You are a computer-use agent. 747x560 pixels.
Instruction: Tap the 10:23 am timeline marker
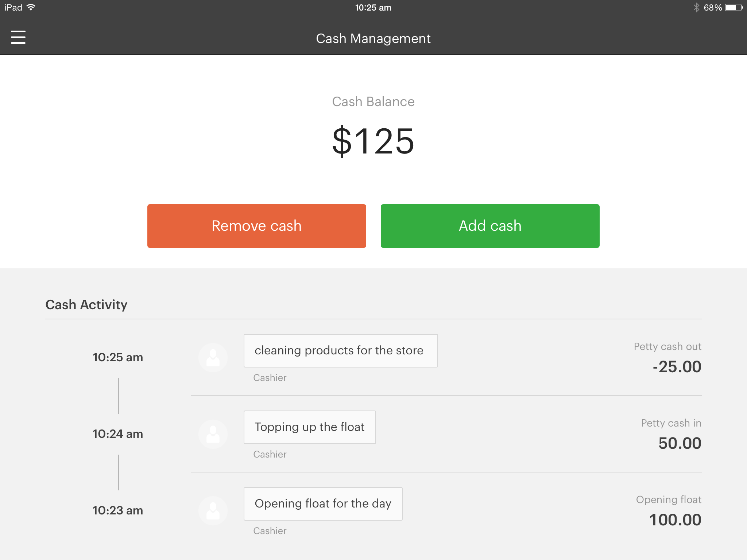pyautogui.click(x=118, y=510)
